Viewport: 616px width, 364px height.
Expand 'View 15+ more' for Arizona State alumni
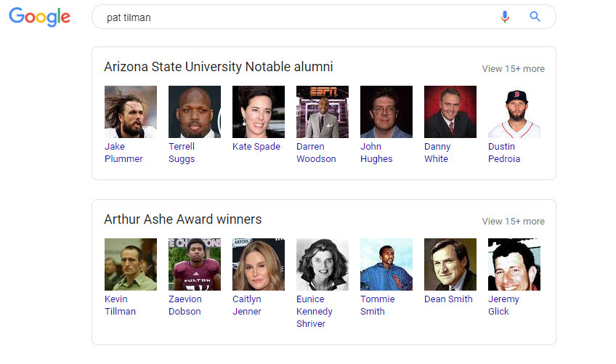pyautogui.click(x=513, y=69)
